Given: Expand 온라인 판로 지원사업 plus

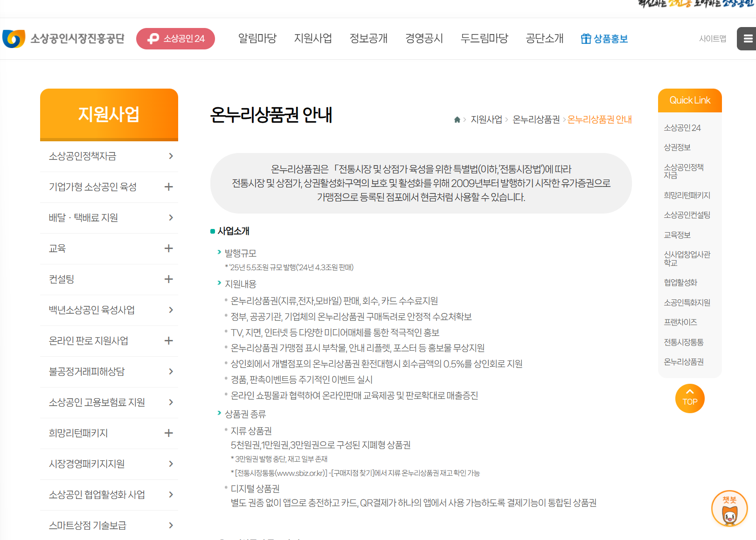Looking at the screenshot, I should point(169,341).
